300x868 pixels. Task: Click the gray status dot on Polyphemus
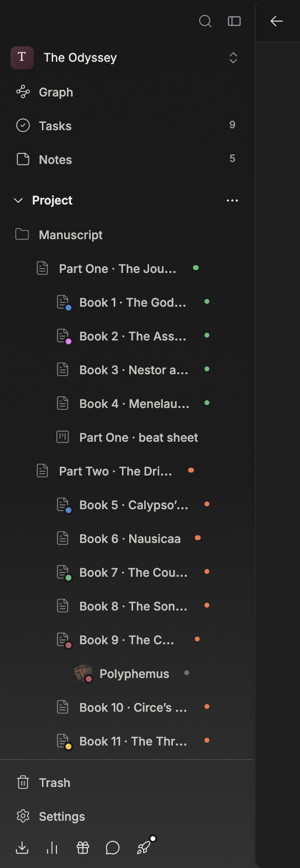coord(187,673)
